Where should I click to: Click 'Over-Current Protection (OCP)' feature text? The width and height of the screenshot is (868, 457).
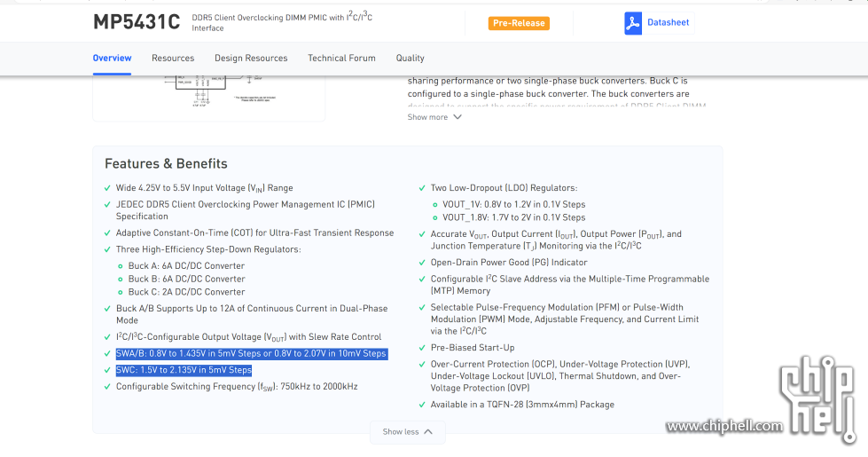(560, 376)
